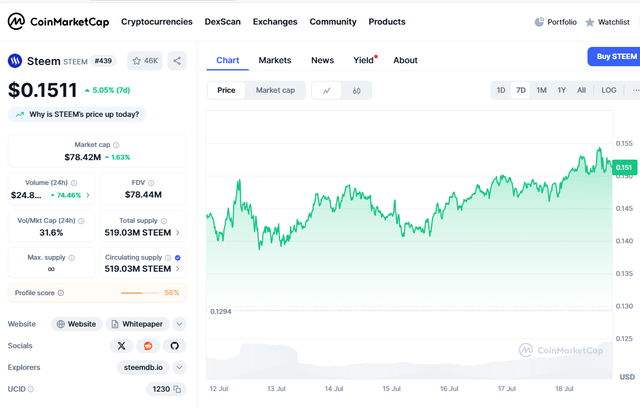This screenshot has width=640, height=408.
Task: Switch to the About tab
Action: pyautogui.click(x=405, y=60)
